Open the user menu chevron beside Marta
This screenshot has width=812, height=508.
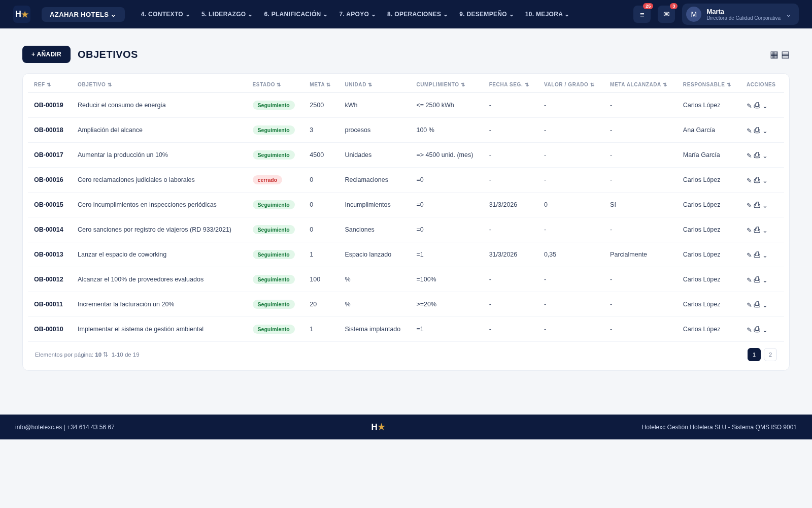[x=789, y=15]
